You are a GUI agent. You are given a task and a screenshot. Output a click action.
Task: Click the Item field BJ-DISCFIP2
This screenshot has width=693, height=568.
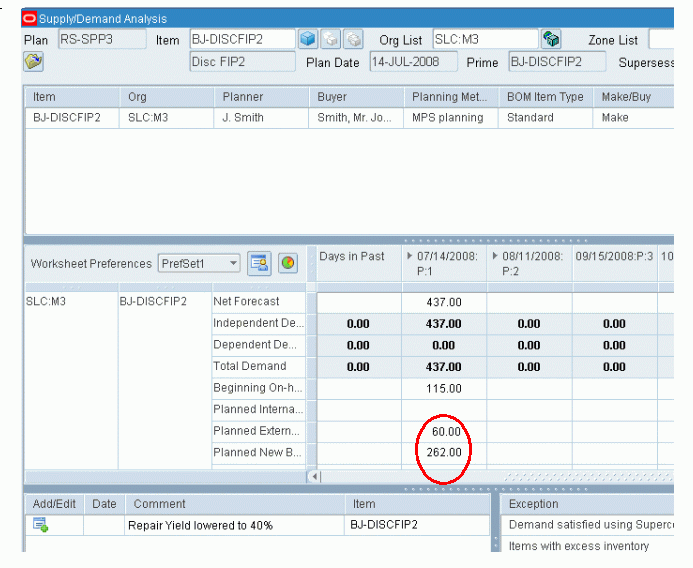point(243,39)
